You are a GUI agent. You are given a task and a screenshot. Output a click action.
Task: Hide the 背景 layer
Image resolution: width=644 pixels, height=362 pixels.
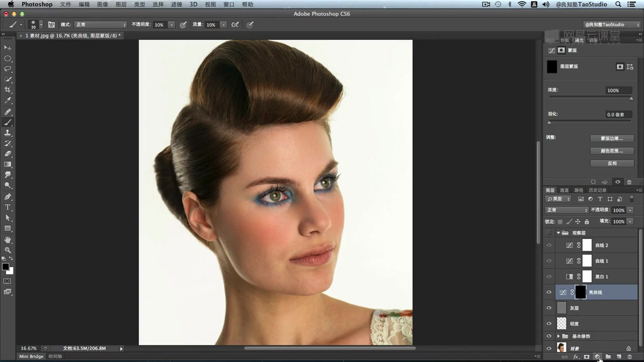(x=549, y=348)
